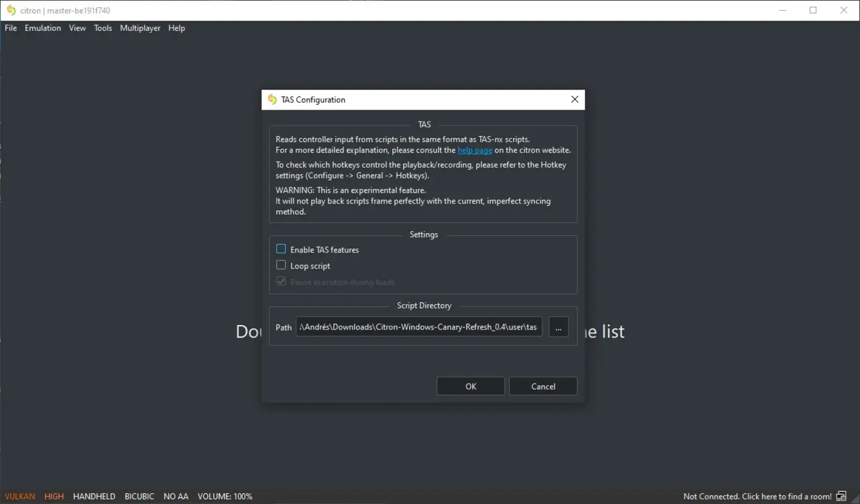Switch the HANDHELD mode indicator
The image size is (860, 504).
(94, 496)
